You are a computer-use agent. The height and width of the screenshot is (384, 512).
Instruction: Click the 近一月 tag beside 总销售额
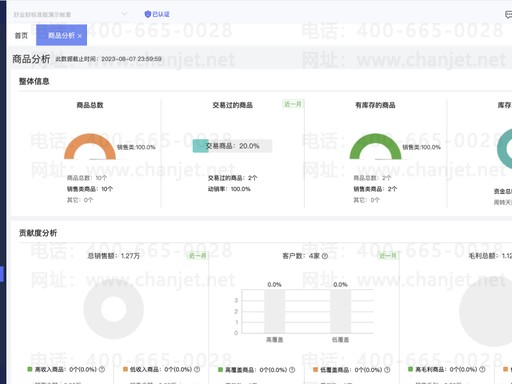point(197,256)
